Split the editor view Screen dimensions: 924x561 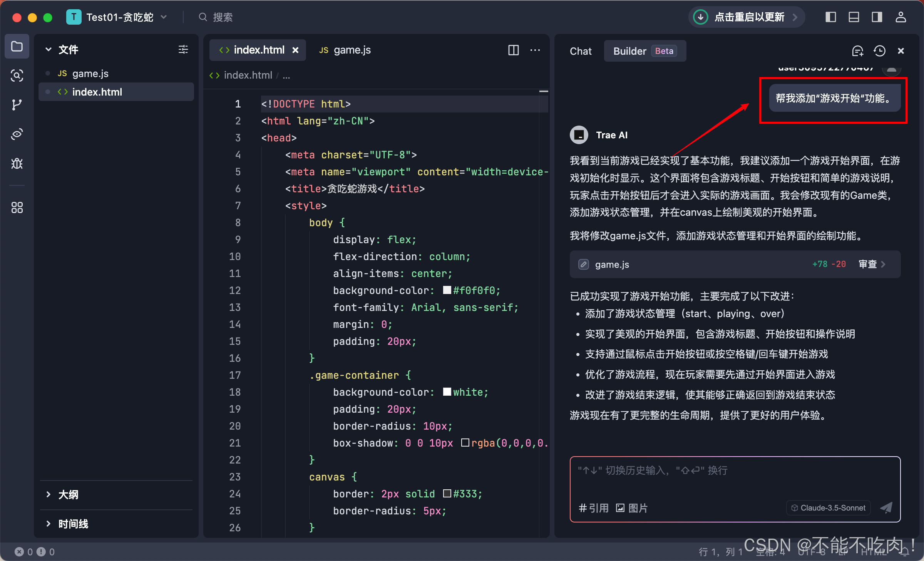(x=513, y=50)
